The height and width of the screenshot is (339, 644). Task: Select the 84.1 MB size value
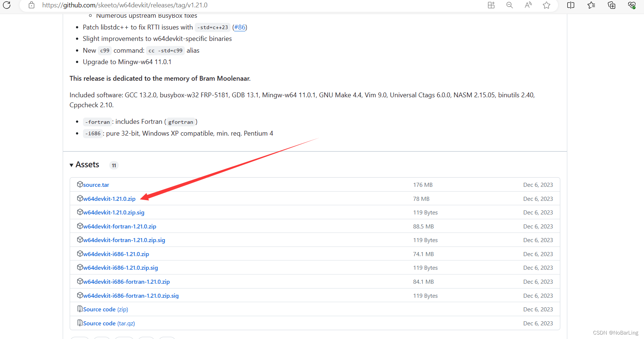[423, 282]
